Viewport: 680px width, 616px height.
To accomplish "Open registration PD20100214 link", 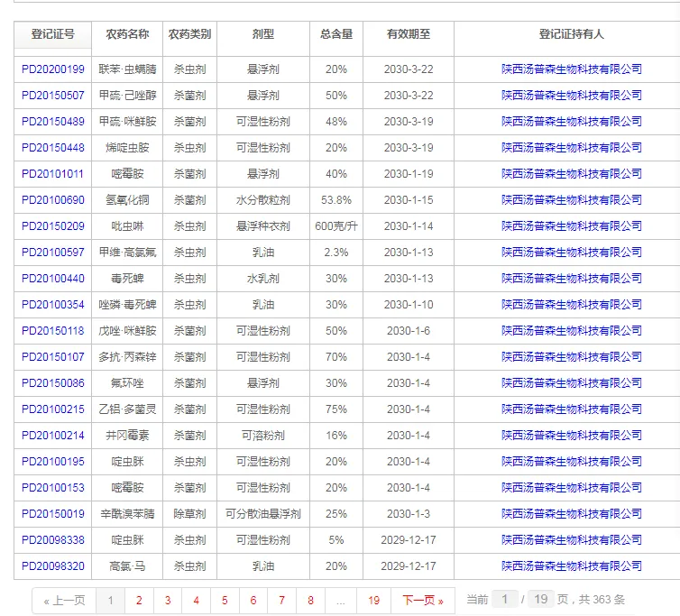I will (x=53, y=435).
